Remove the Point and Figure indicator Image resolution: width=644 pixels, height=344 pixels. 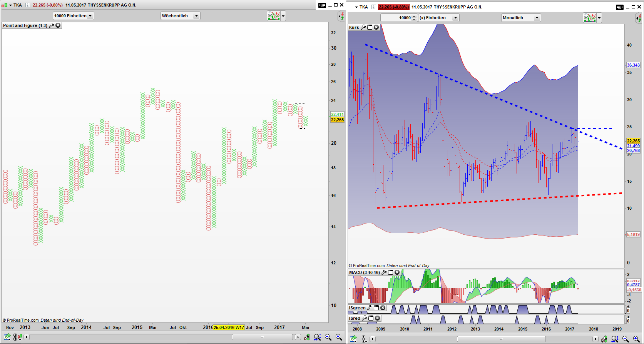coord(58,25)
